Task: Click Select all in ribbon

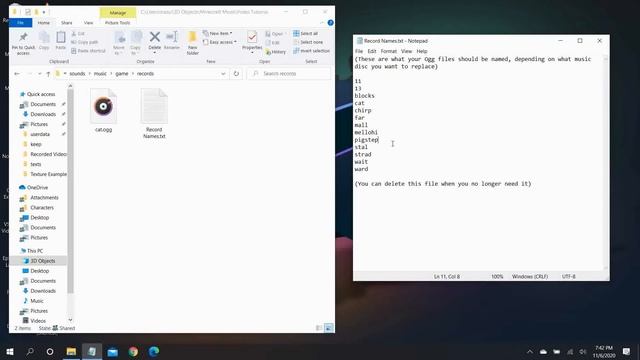Action: 306,33
